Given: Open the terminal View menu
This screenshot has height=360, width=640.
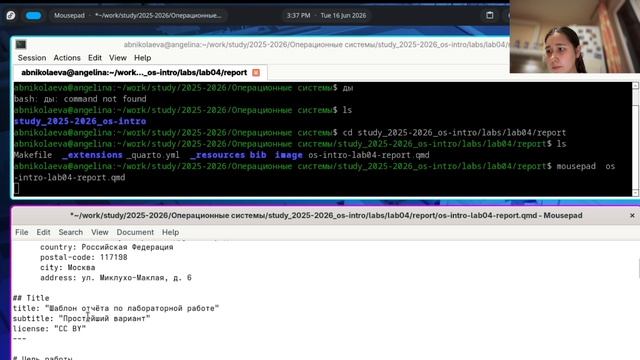Looking at the screenshot, I should coord(118,58).
